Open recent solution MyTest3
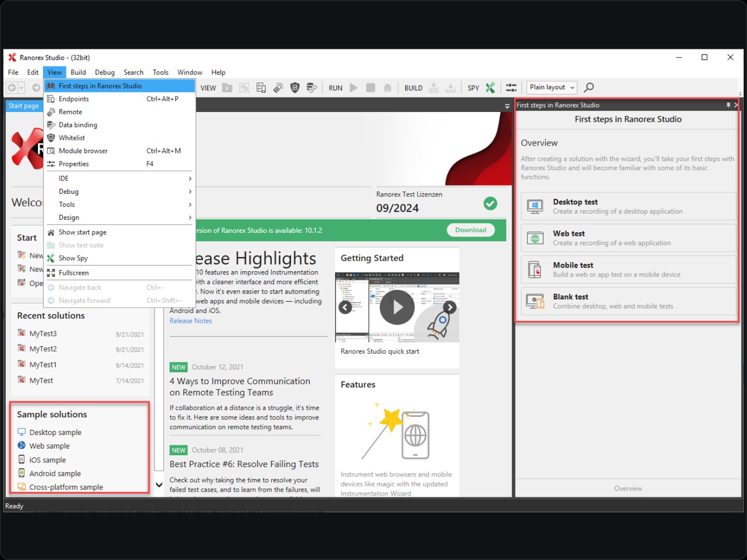Screen dimensions: 747x560 point(43,333)
